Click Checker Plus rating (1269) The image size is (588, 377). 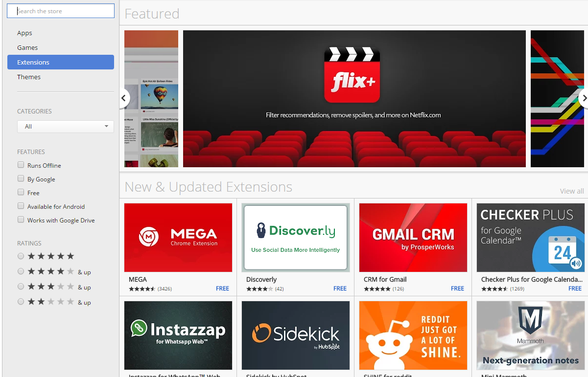pos(503,289)
